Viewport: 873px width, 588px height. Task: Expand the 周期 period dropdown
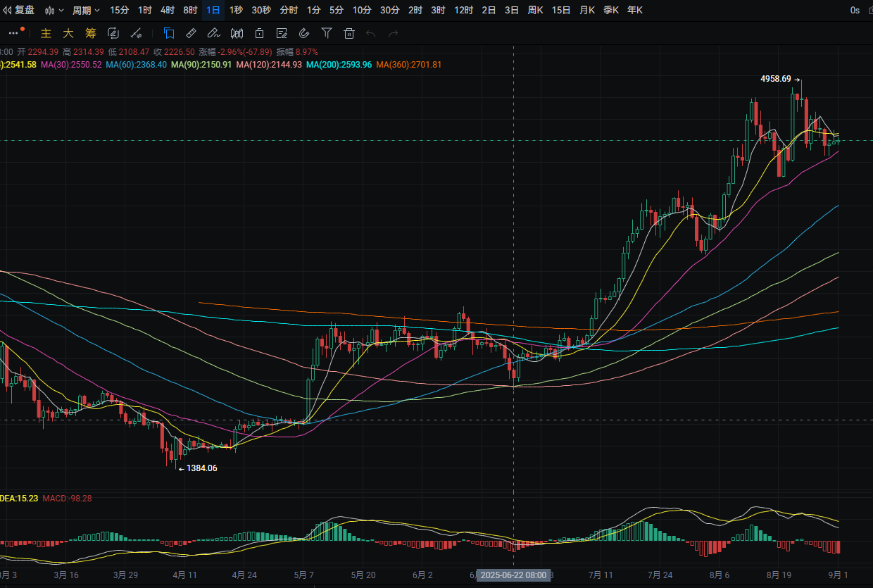87,11
